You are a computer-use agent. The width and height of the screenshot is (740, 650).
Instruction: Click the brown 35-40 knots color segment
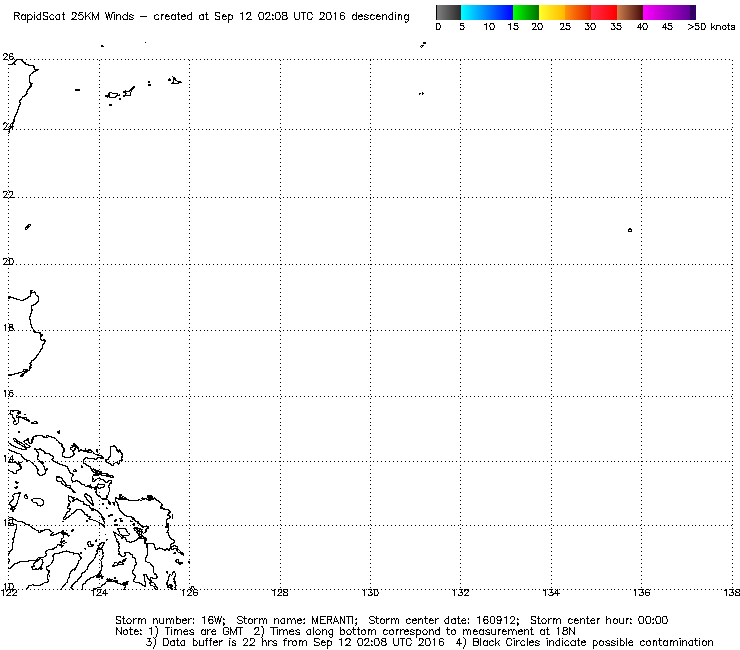630,12
